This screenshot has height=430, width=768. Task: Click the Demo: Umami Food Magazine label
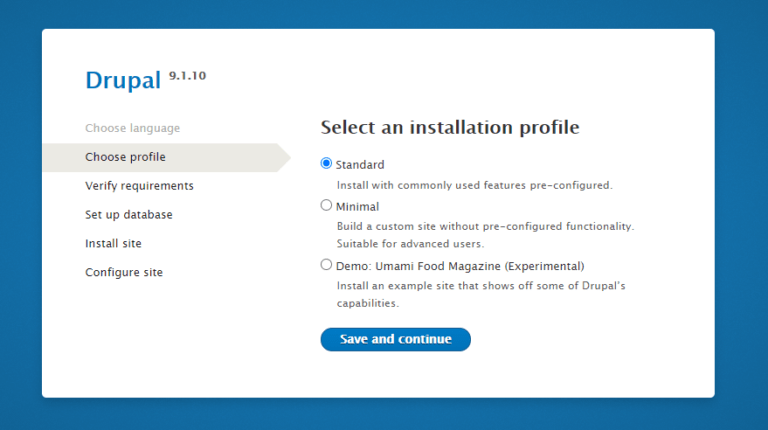point(460,266)
